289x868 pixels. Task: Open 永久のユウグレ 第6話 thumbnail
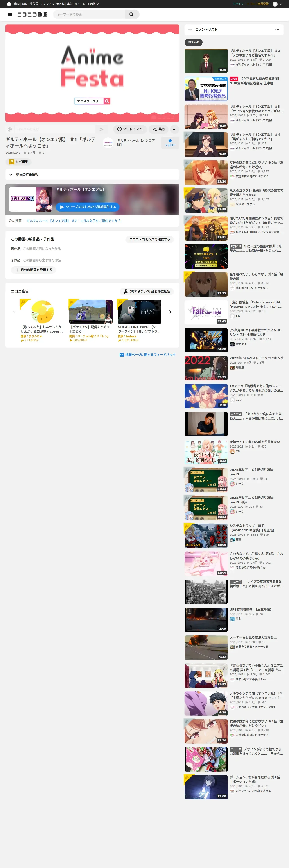click(x=206, y=201)
